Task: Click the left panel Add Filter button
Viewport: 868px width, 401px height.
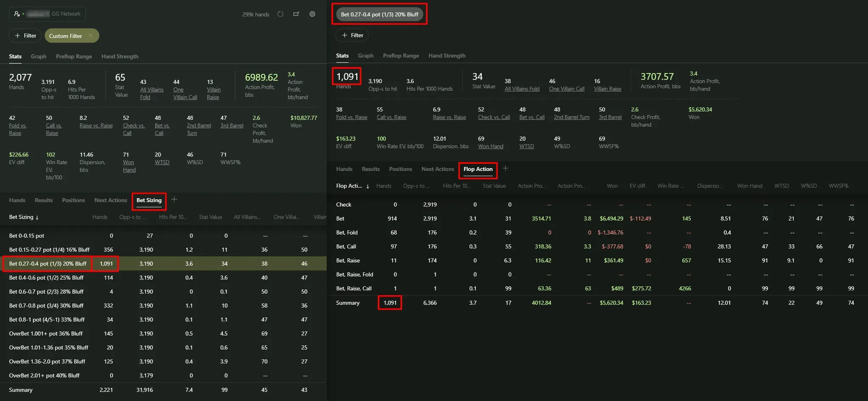Action: click(x=25, y=36)
